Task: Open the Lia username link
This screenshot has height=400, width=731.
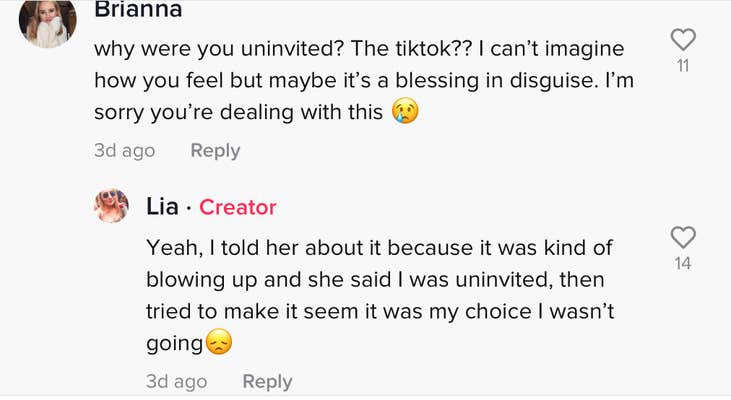Action: coord(162,207)
